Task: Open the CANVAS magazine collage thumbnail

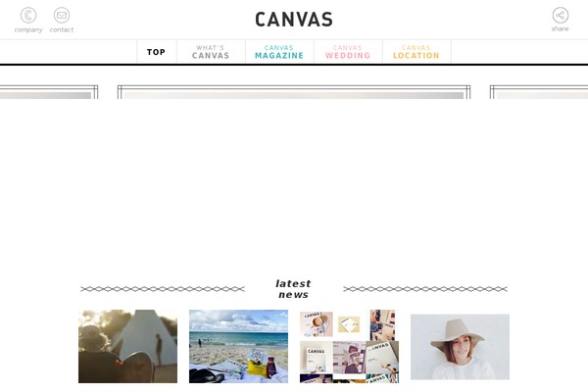Action: point(349,346)
